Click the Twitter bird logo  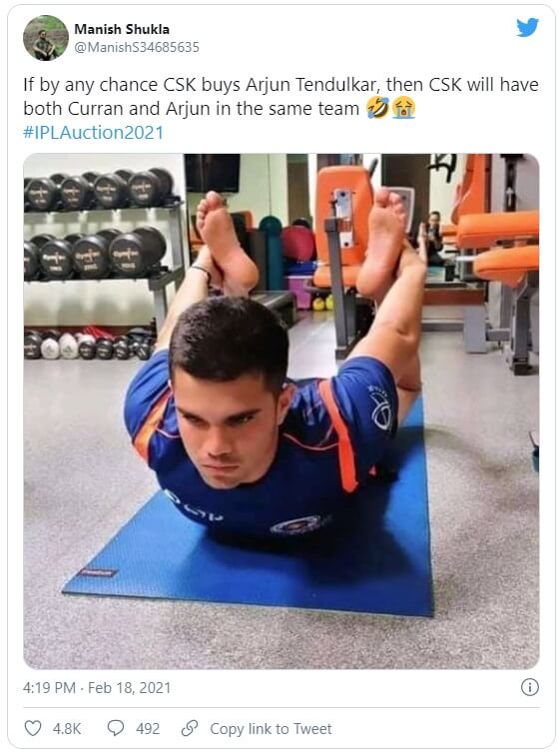[x=527, y=27]
